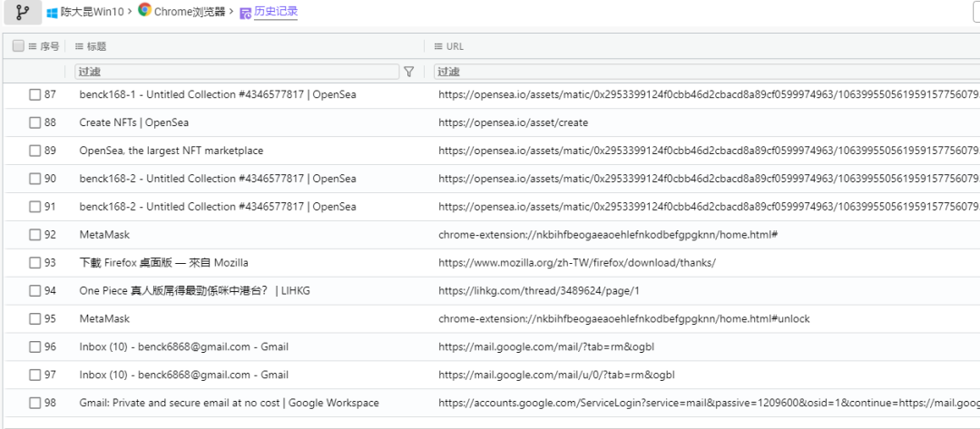980x429 pixels.
Task: Check the box for row 88
Action: (x=35, y=122)
